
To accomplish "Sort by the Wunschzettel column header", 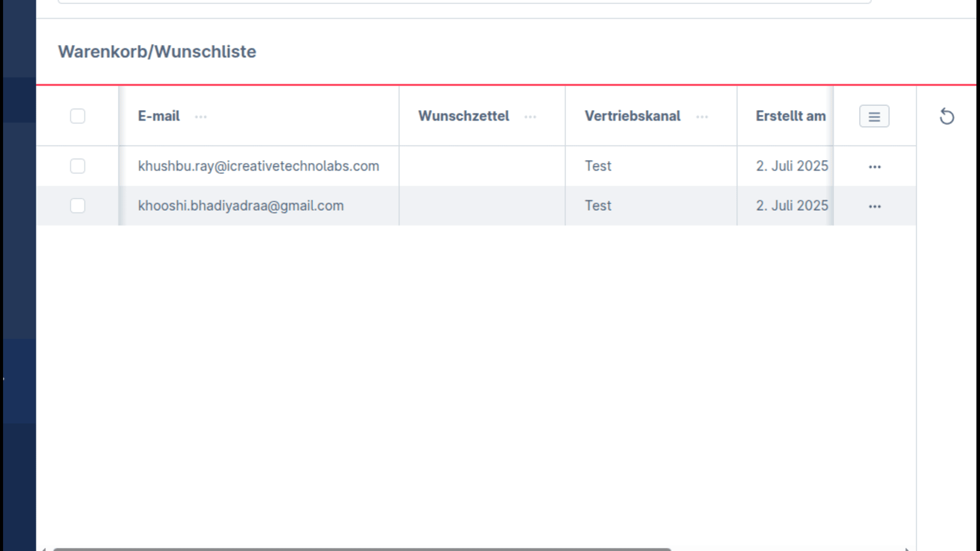I will (x=463, y=116).
